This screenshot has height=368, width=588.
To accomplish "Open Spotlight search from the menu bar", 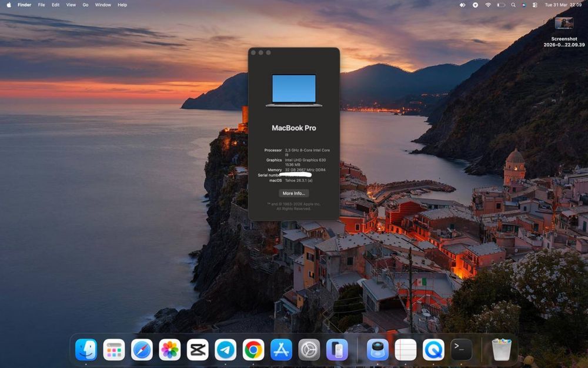I will 513,5.
